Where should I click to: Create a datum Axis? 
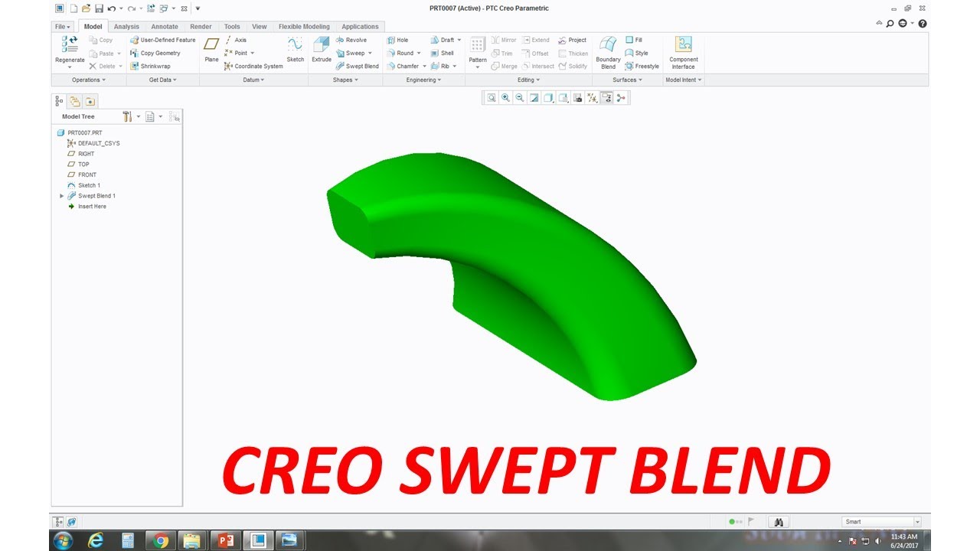click(x=236, y=40)
